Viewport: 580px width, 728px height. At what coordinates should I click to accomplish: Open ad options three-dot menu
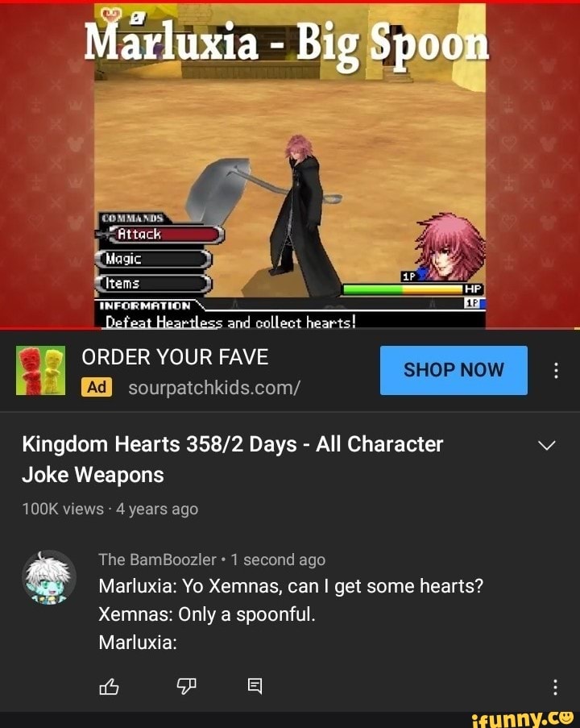pos(555,371)
